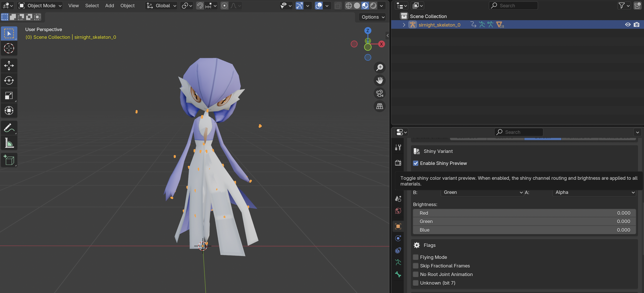Open the Object properties tab
The width and height of the screenshot is (644, 293).
(398, 226)
